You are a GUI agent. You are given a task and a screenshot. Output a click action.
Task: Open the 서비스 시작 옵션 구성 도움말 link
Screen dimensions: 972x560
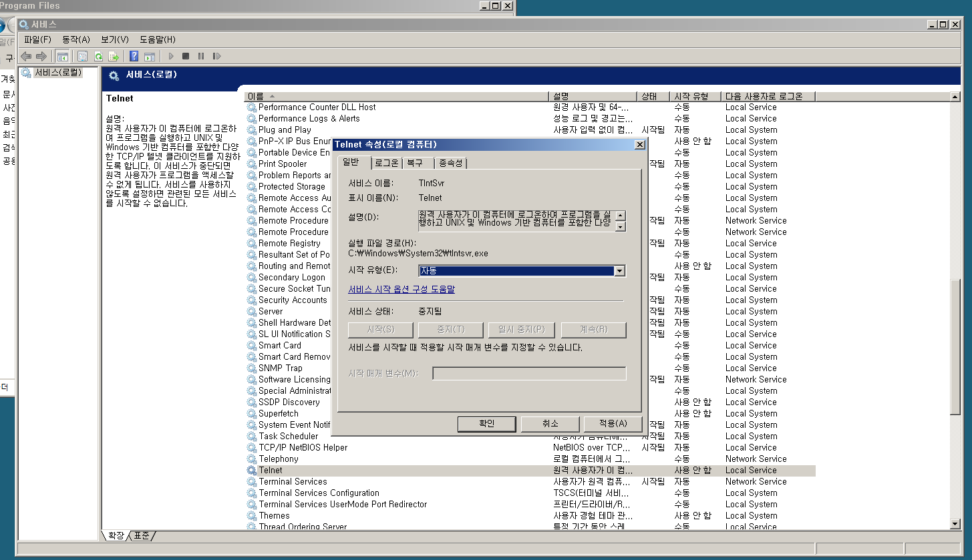pyautogui.click(x=401, y=289)
